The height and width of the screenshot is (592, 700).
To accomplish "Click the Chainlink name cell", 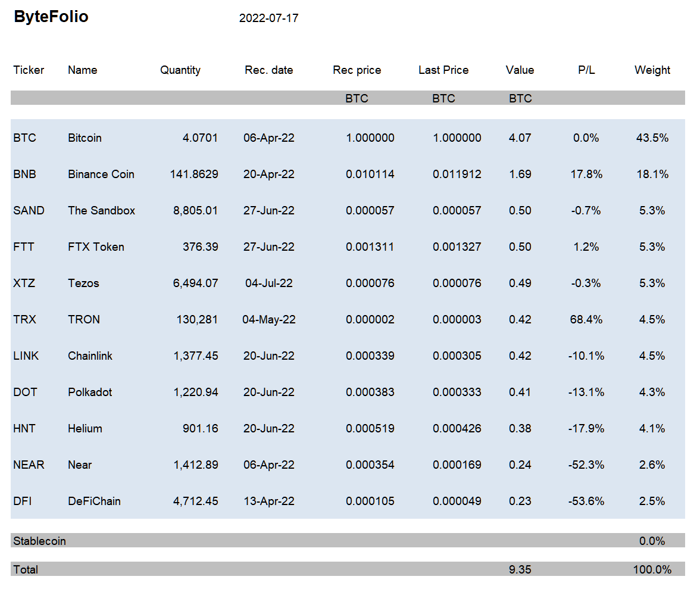I will pyautogui.click(x=90, y=356).
